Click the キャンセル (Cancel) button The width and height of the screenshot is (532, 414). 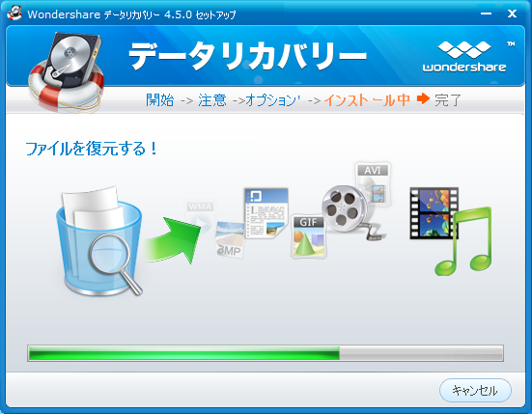coord(475,390)
